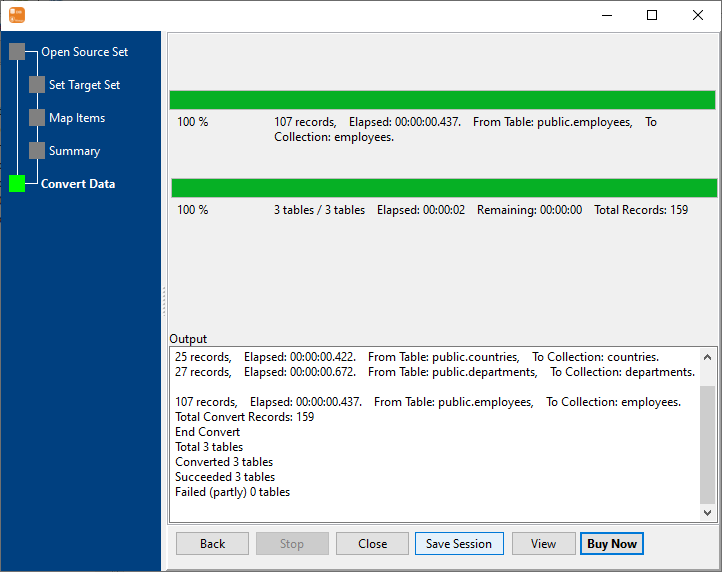722x572 pixels.
Task: Click the gray Open Source Set step icon
Action: (17, 52)
